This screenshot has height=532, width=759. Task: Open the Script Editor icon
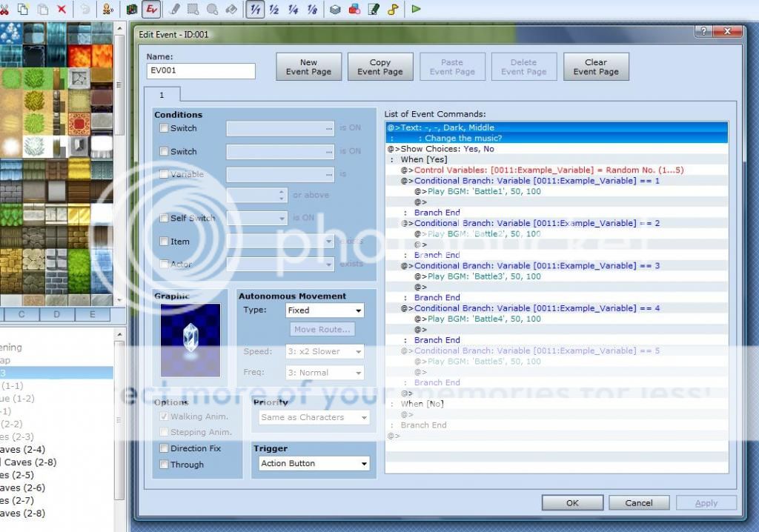(x=374, y=9)
